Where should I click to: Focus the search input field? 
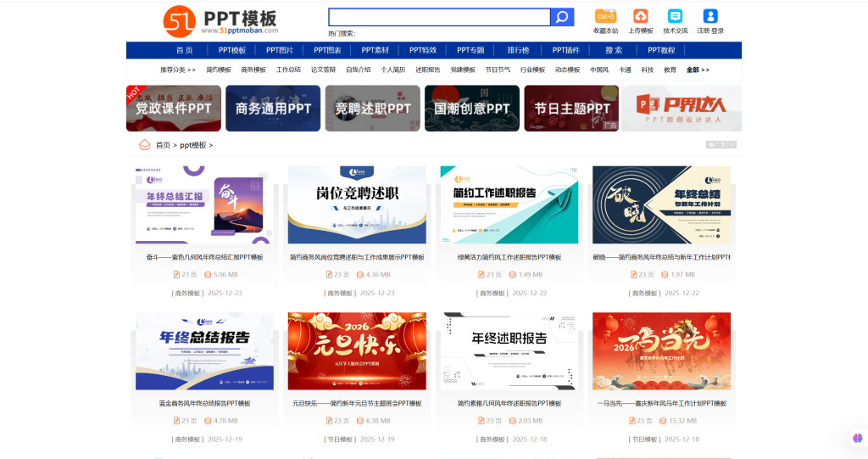[x=440, y=17]
